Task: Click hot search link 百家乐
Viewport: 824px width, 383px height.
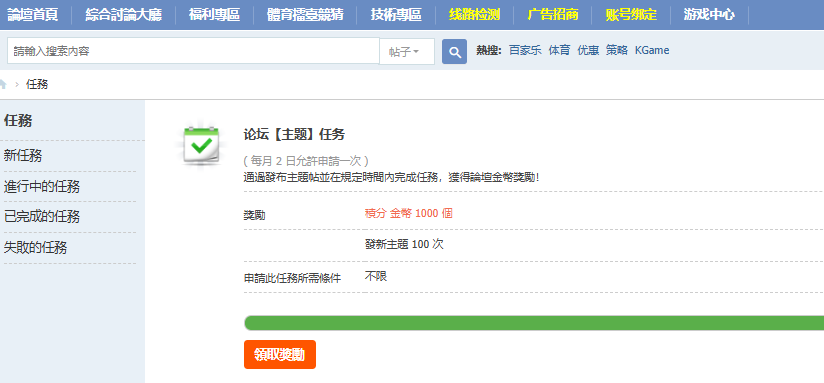Action: [x=525, y=50]
